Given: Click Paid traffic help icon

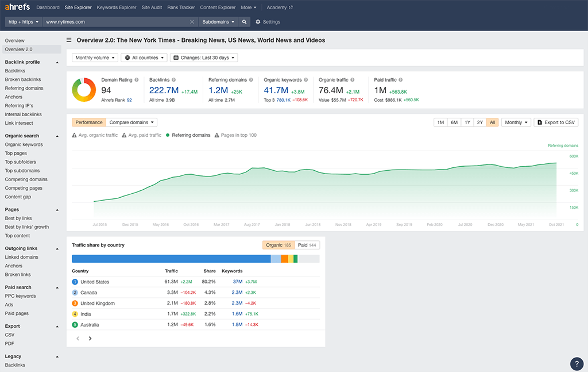Looking at the screenshot, I should click(400, 79).
